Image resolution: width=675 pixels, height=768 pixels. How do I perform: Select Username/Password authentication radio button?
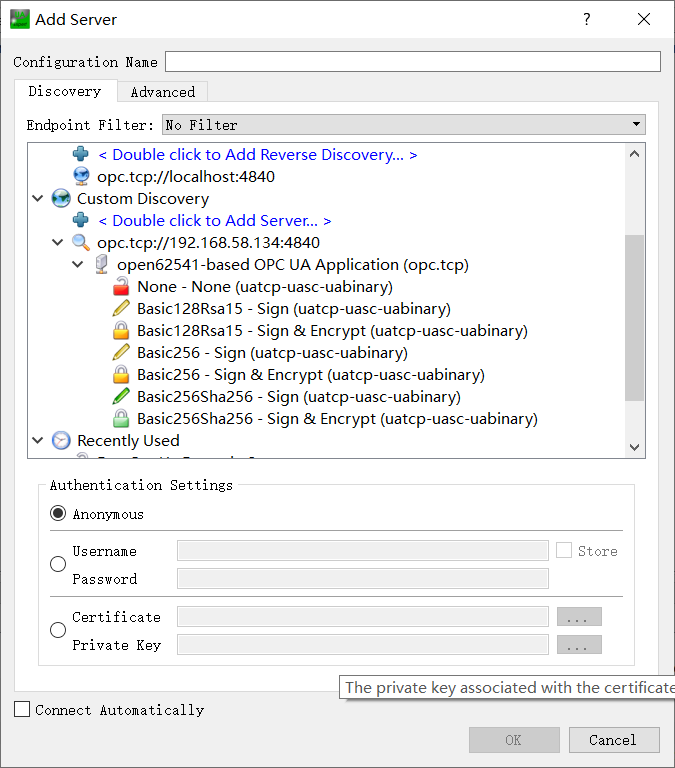(x=58, y=564)
